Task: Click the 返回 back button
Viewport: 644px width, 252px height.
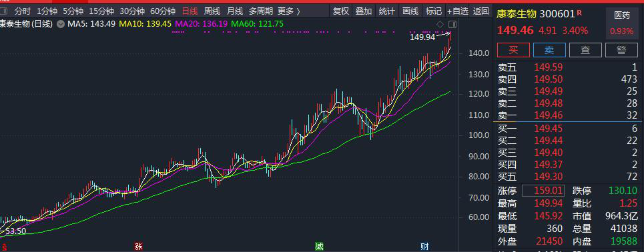Action: click(x=481, y=11)
